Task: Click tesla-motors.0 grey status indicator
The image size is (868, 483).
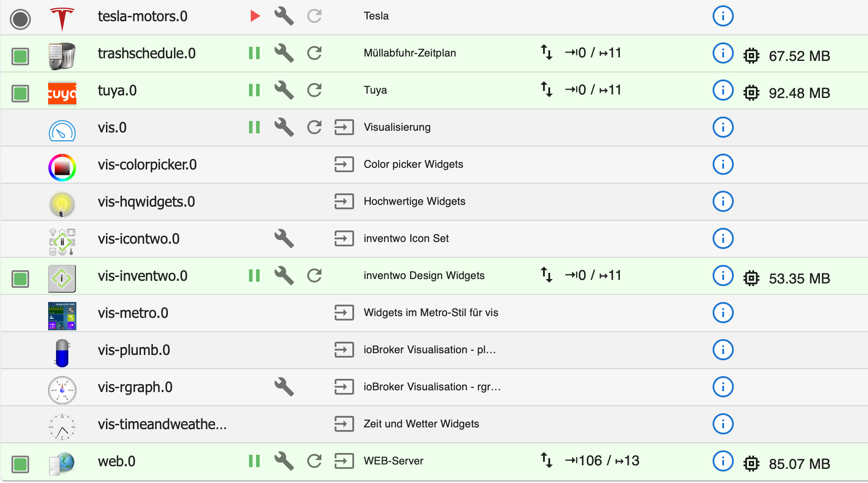Action: 20,19
